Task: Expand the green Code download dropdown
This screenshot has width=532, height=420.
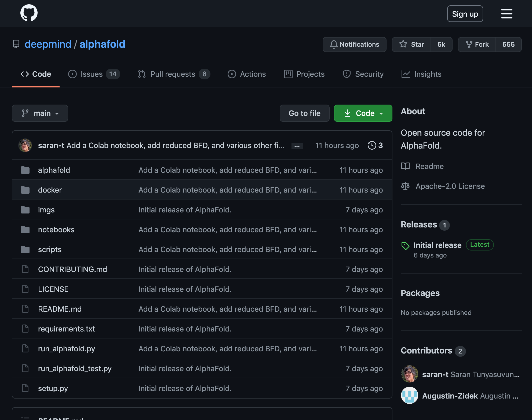Action: tap(363, 113)
